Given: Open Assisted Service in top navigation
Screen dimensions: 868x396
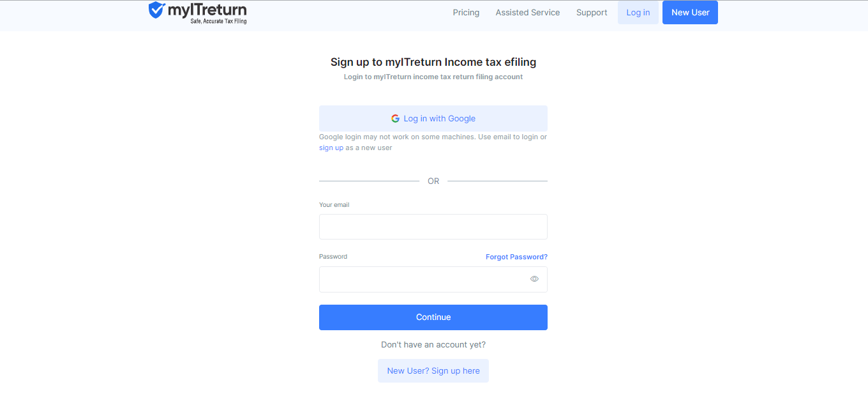Looking at the screenshot, I should coord(528,13).
